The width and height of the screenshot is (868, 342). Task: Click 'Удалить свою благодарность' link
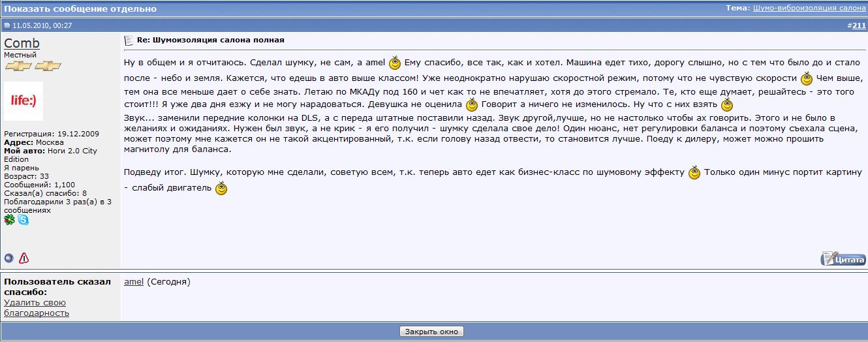[37, 308]
